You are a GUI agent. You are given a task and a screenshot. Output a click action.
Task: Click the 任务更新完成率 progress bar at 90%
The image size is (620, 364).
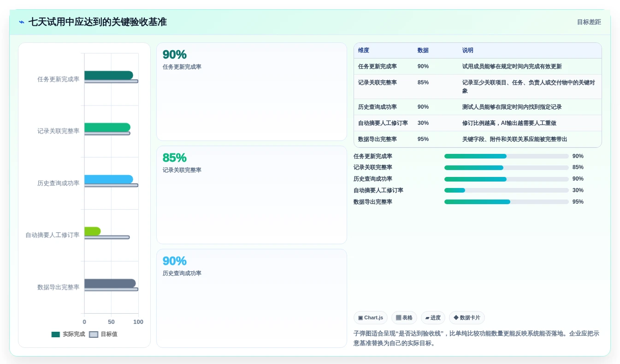[x=506, y=156]
